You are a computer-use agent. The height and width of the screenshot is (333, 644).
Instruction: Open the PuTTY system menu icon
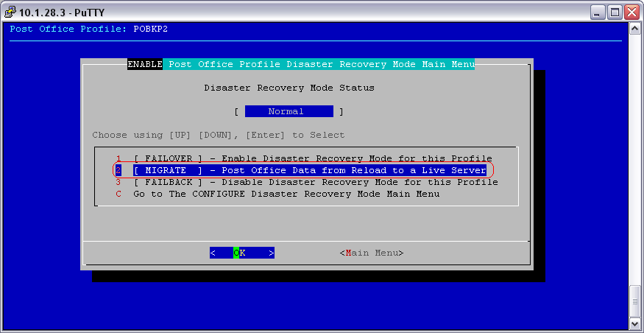tap(10, 13)
